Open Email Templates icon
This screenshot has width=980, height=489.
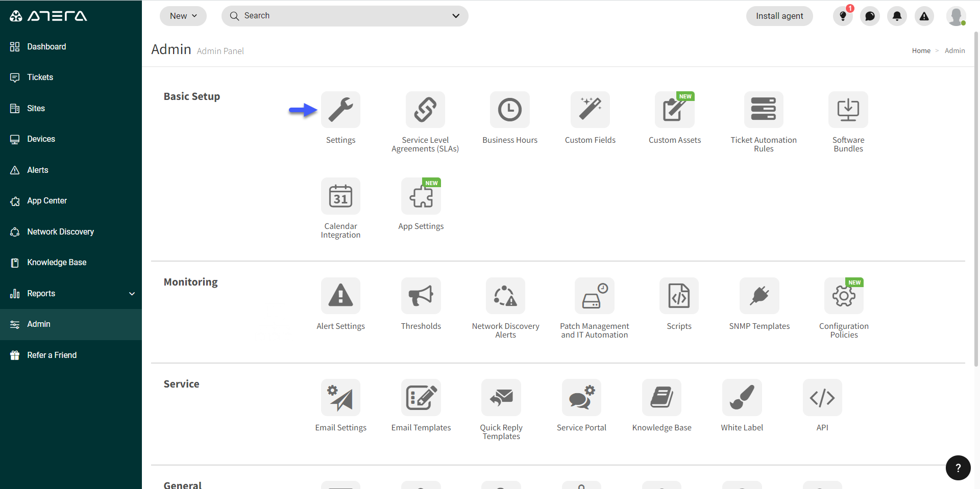(421, 397)
